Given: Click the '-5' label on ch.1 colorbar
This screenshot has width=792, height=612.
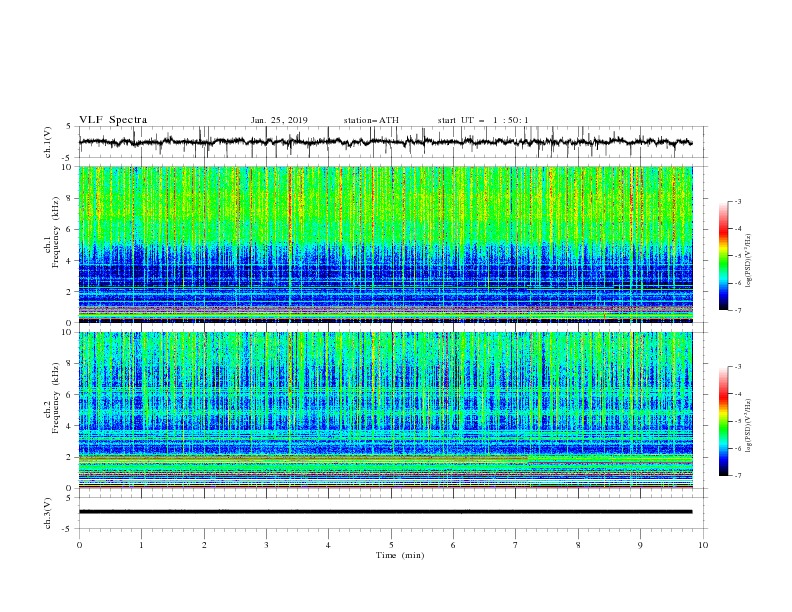Looking at the screenshot, I should click(737, 256).
